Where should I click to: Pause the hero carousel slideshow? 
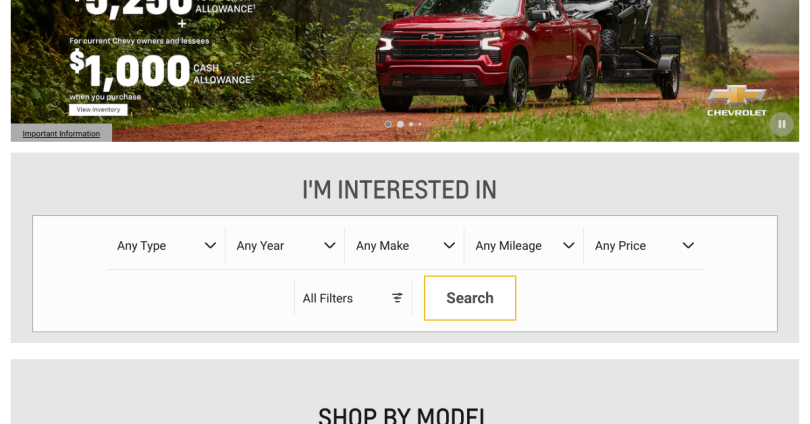(782, 124)
